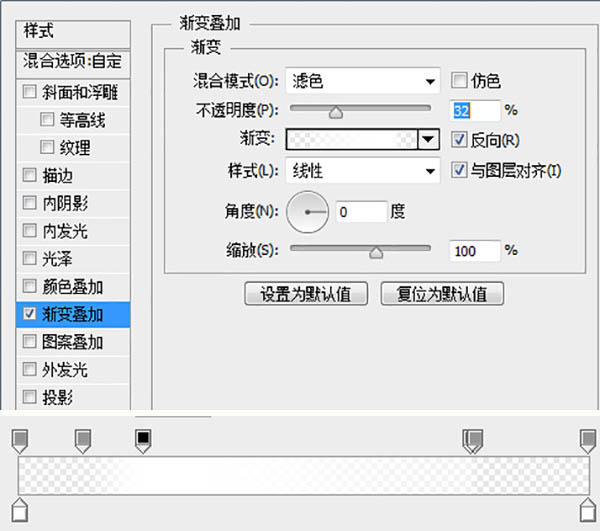
Task: Click the 角度 degree input field
Action: click(361, 212)
